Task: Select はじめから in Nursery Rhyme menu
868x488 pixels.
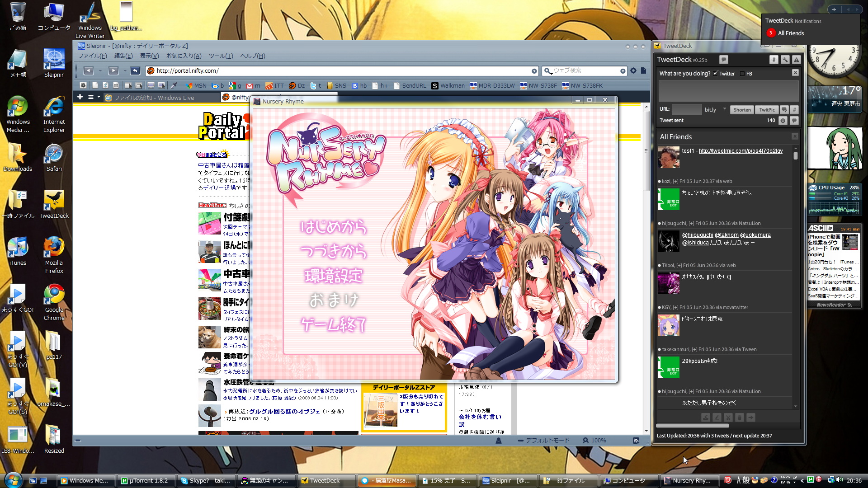Action: [x=333, y=227]
